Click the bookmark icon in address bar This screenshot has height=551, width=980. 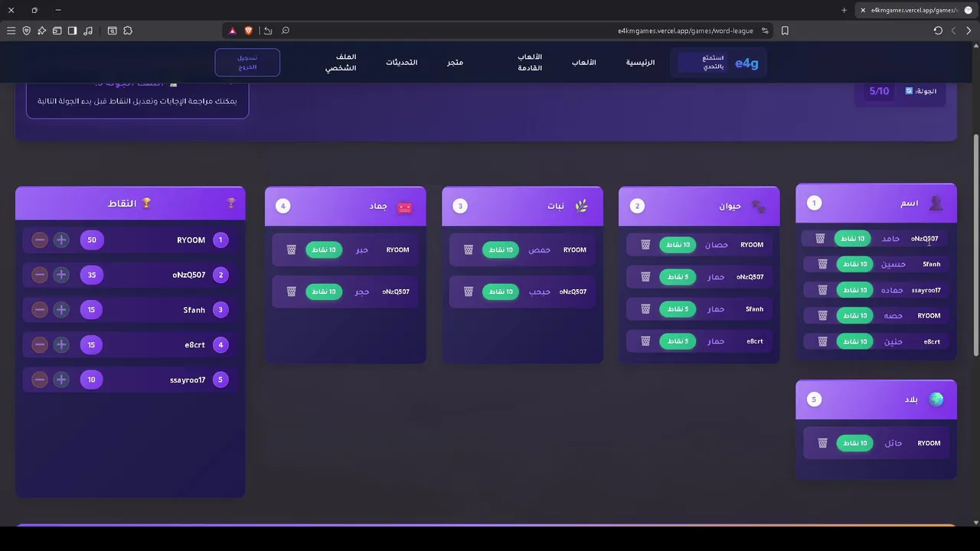pos(785,31)
